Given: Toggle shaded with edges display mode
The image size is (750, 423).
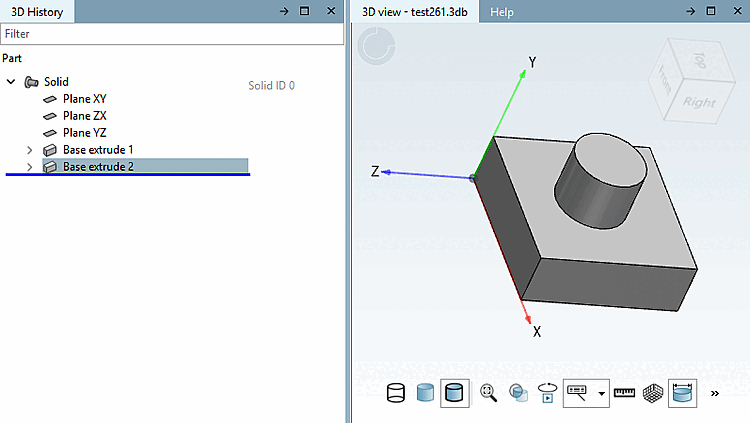Looking at the screenshot, I should tap(454, 393).
